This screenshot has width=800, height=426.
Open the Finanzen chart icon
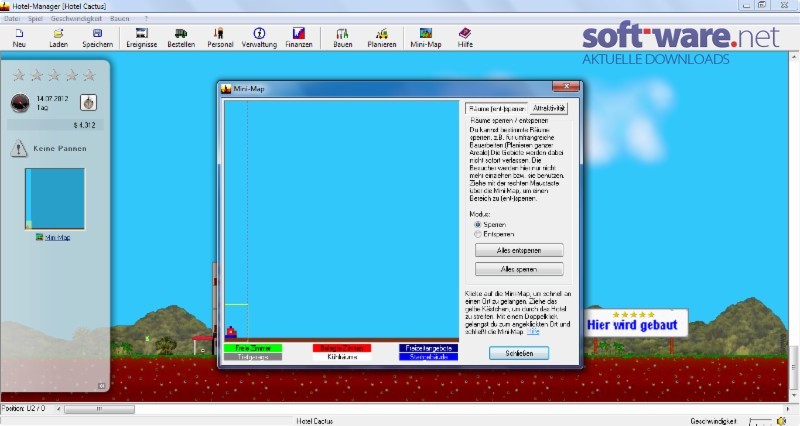pos(299,34)
